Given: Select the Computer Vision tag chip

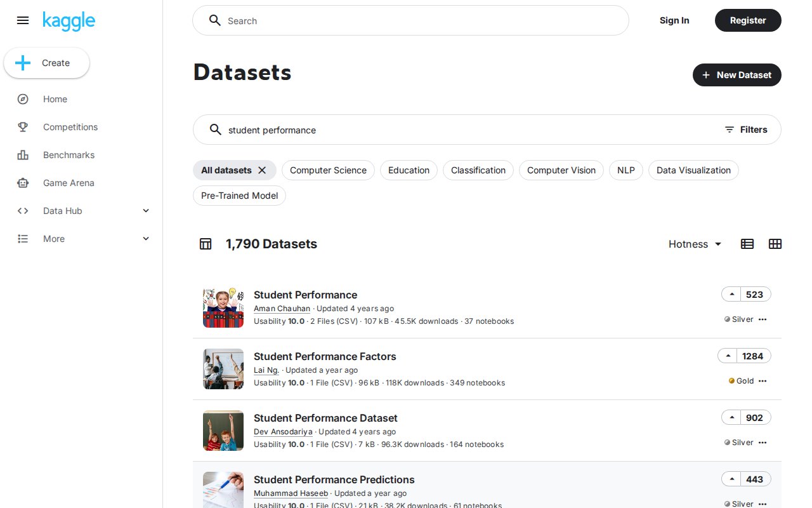Looking at the screenshot, I should point(561,170).
